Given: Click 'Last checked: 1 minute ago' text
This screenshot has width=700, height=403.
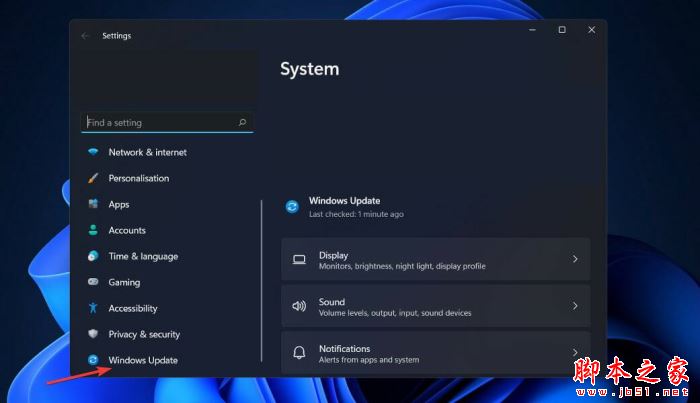Looking at the screenshot, I should [356, 214].
